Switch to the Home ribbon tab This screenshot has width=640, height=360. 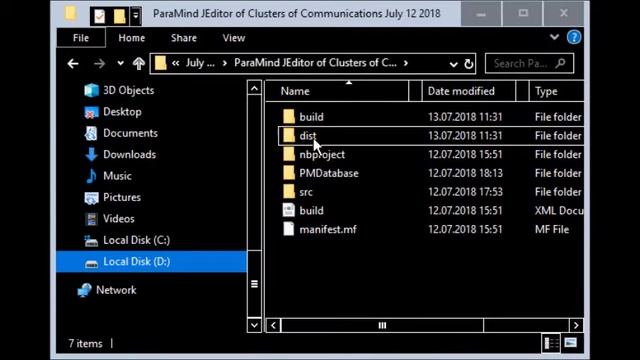click(131, 38)
